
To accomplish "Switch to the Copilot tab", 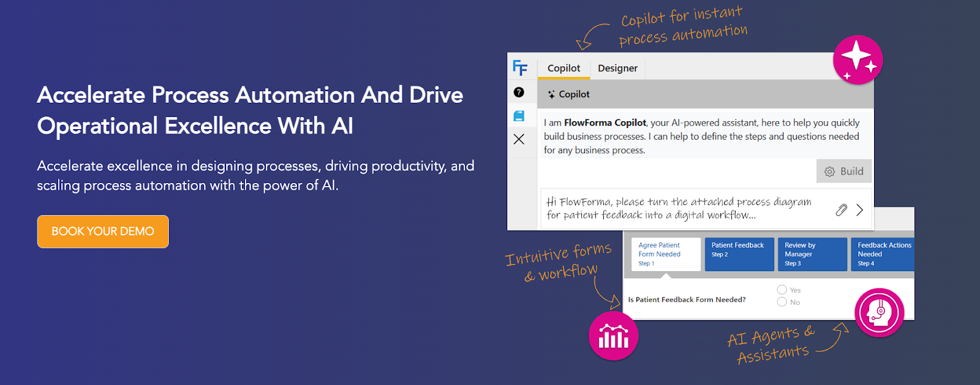I will [x=563, y=68].
